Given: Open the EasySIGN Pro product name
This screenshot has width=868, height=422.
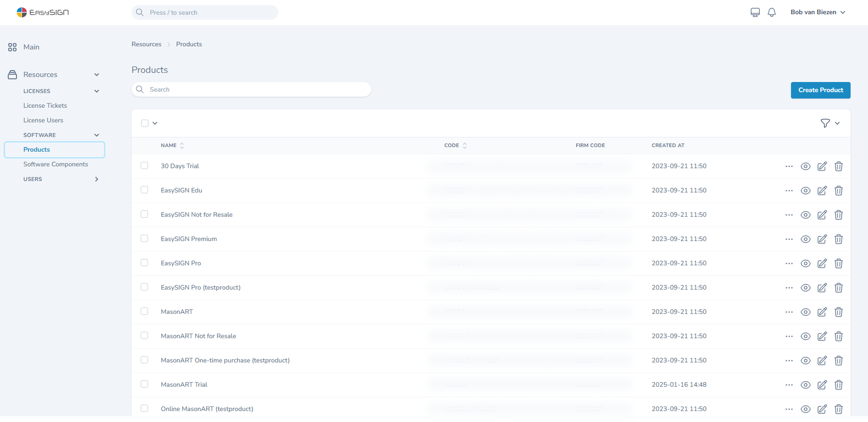Looking at the screenshot, I should 181,263.
